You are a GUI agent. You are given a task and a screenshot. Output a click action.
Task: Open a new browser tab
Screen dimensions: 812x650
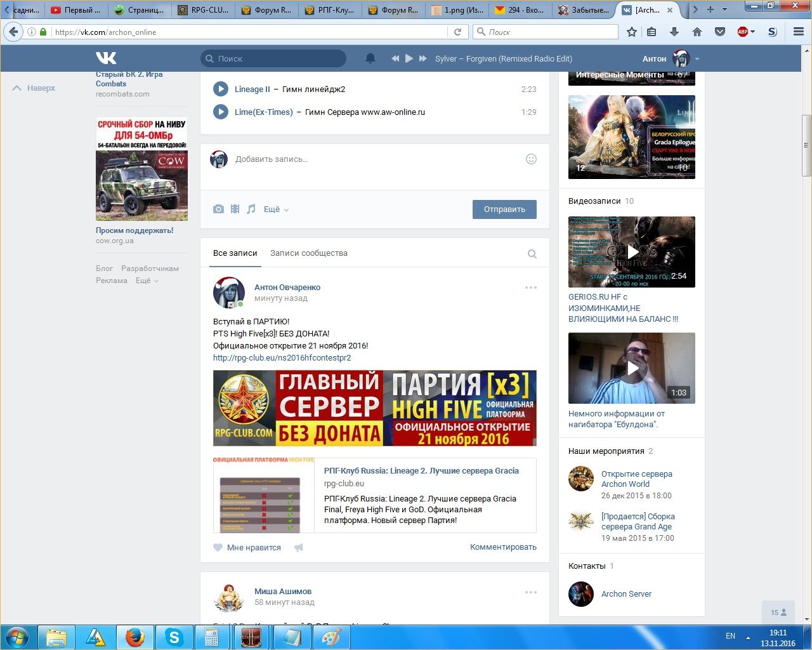(x=710, y=10)
